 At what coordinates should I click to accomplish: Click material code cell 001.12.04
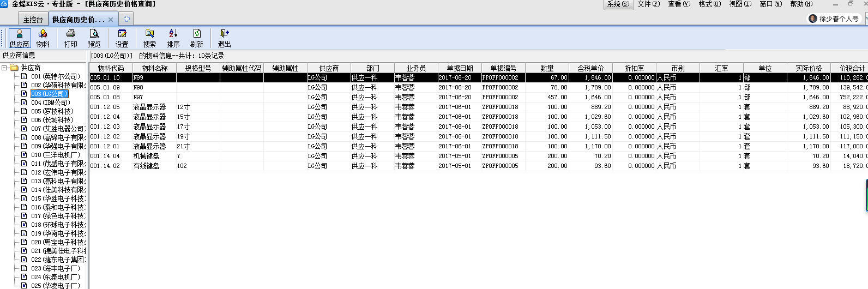click(x=111, y=117)
